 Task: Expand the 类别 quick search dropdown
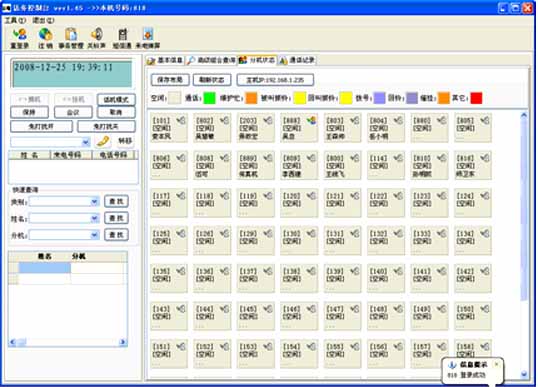coord(94,202)
